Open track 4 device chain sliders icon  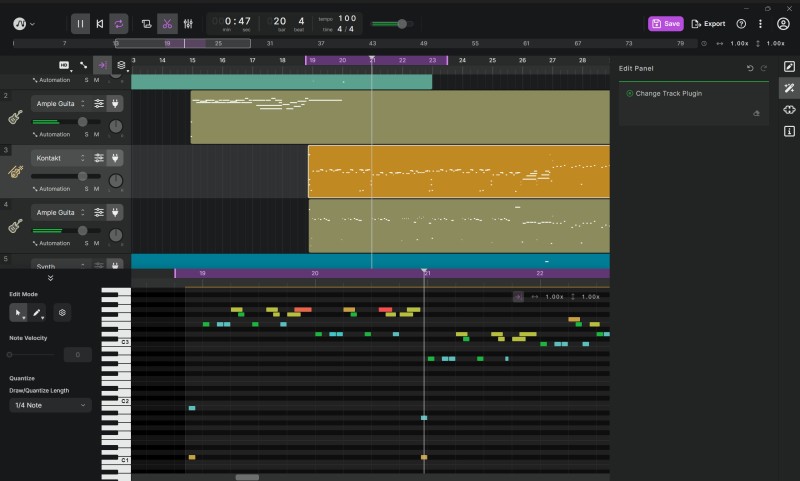pos(99,213)
